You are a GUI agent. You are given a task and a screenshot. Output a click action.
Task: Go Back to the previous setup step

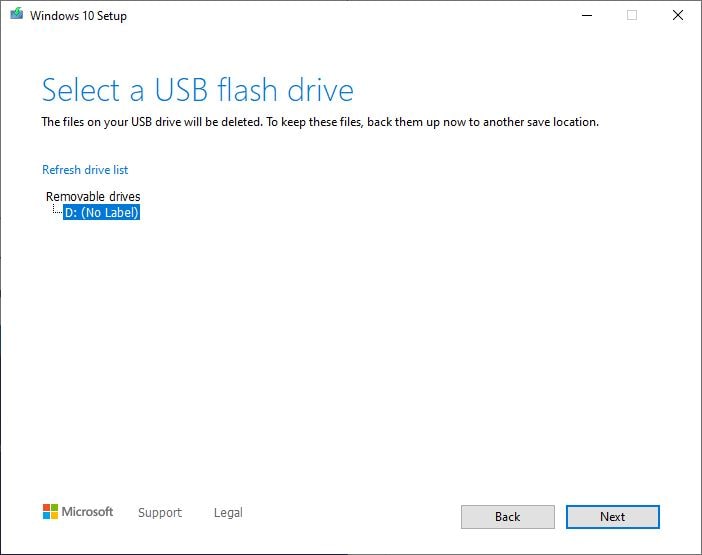coord(507,517)
